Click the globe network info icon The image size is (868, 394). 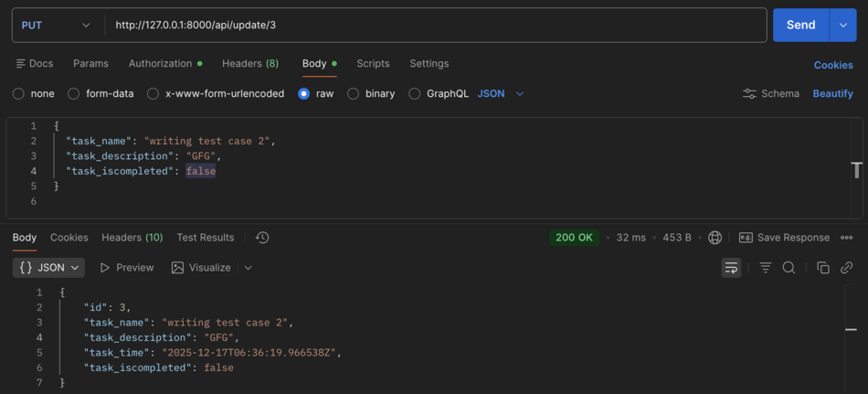coord(715,238)
